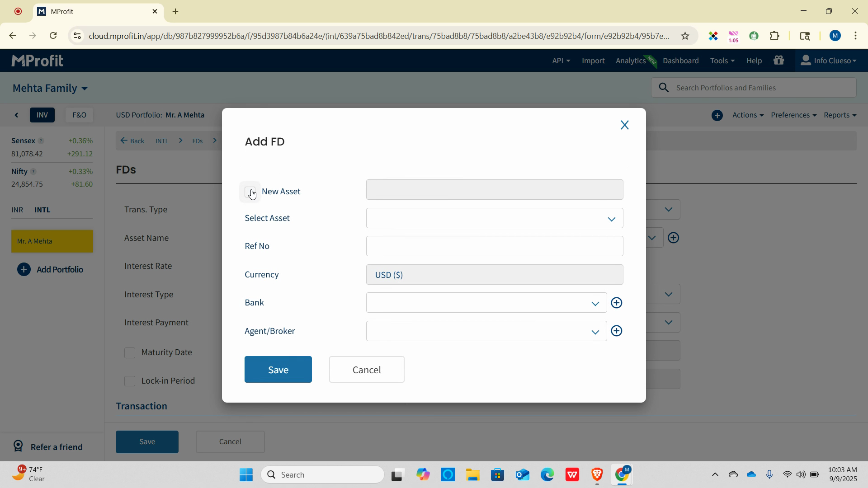Image resolution: width=868 pixels, height=488 pixels.
Task: Click background form Cancel button
Action: (x=230, y=442)
